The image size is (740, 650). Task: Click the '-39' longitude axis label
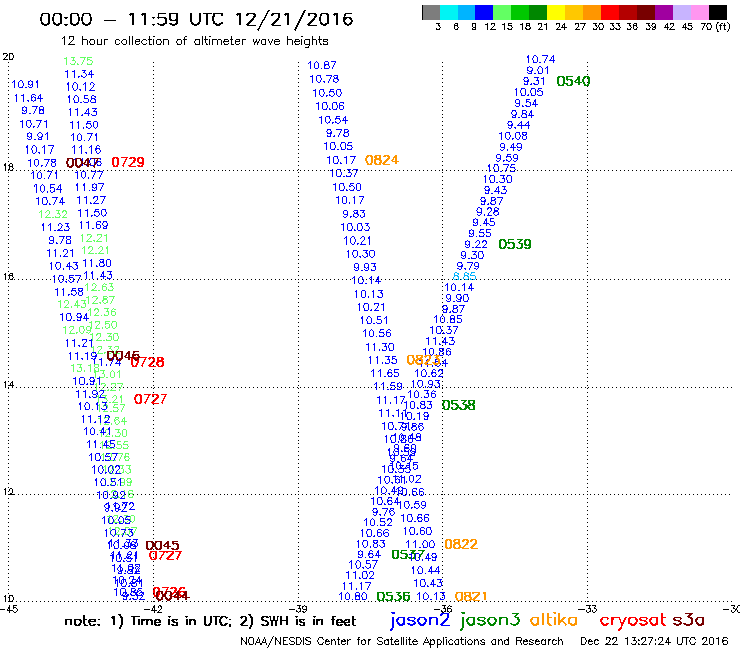(x=298, y=609)
